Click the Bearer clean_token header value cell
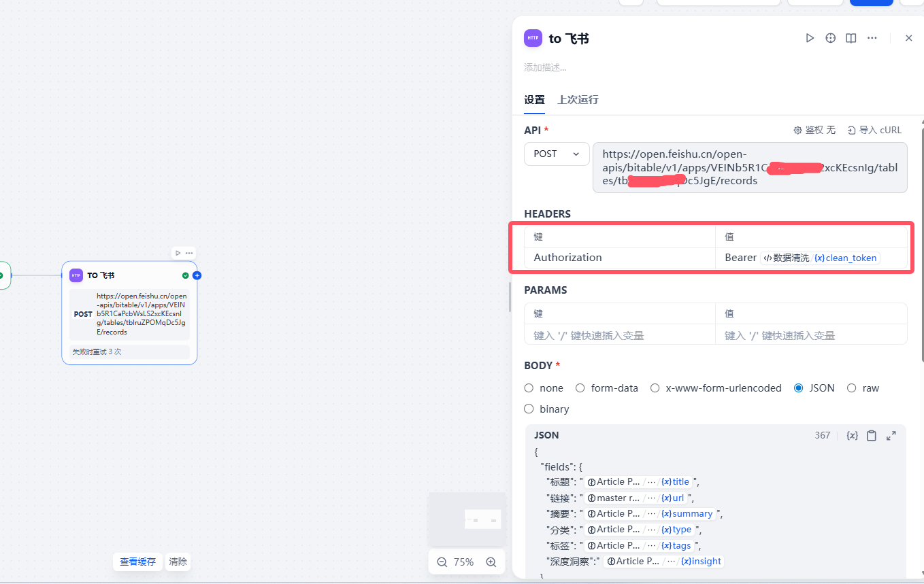The height and width of the screenshot is (584, 924). pyautogui.click(x=811, y=258)
